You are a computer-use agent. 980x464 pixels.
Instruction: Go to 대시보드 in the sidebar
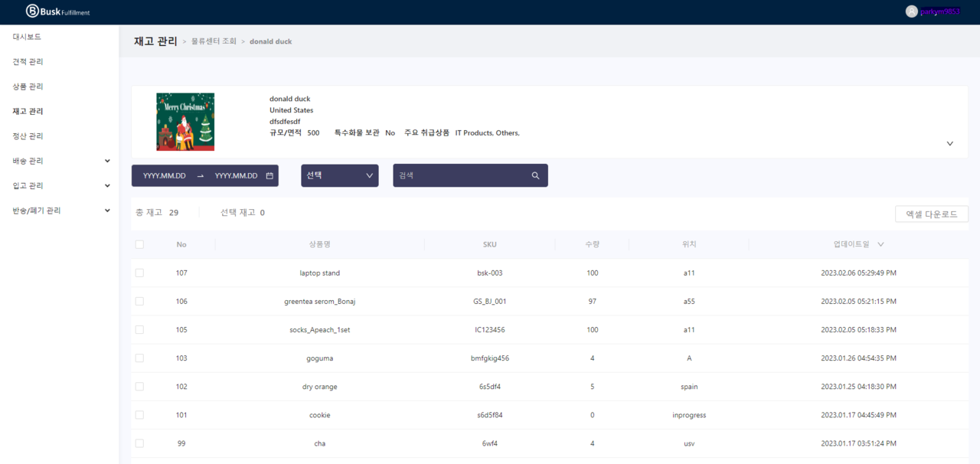coord(28,37)
